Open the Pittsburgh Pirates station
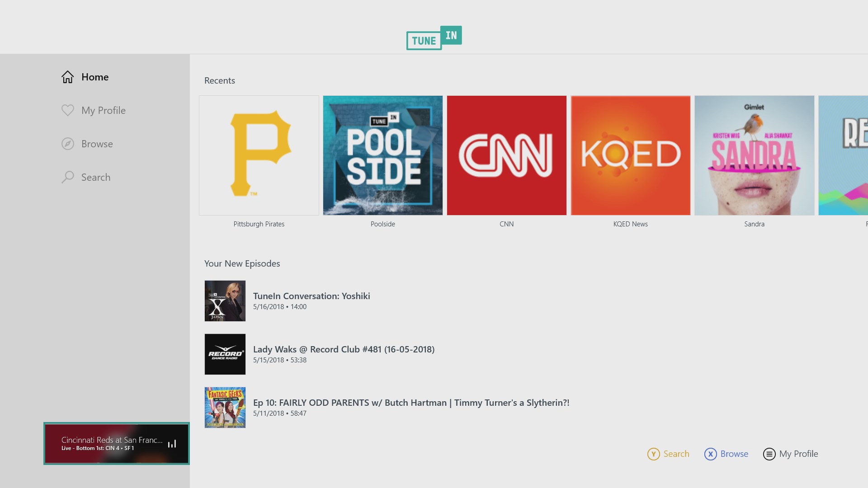Image resolution: width=868 pixels, height=488 pixels. tap(259, 155)
